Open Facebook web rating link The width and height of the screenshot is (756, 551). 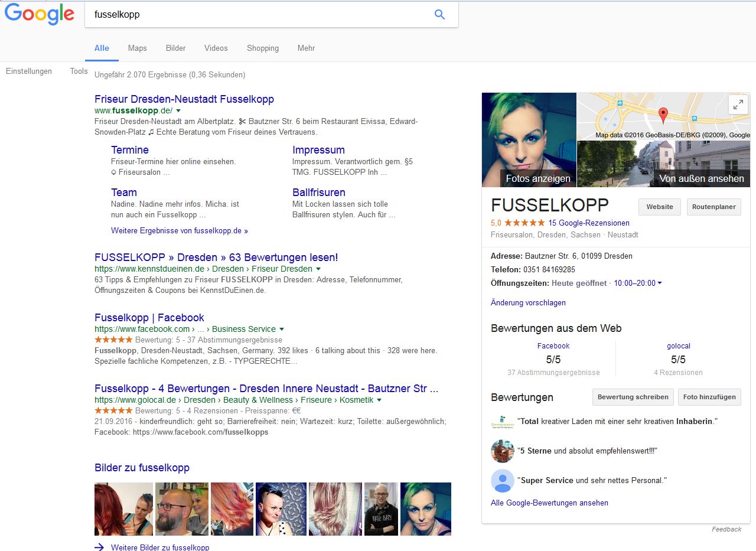[x=553, y=346]
